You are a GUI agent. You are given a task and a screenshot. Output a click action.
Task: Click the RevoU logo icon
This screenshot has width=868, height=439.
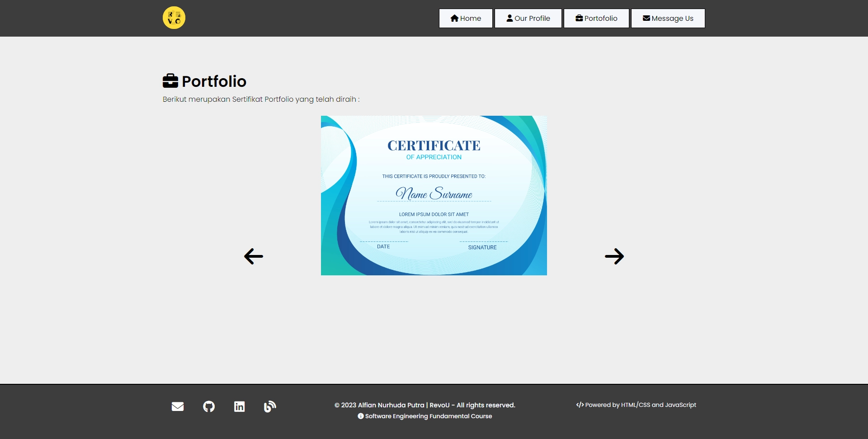coord(174,18)
